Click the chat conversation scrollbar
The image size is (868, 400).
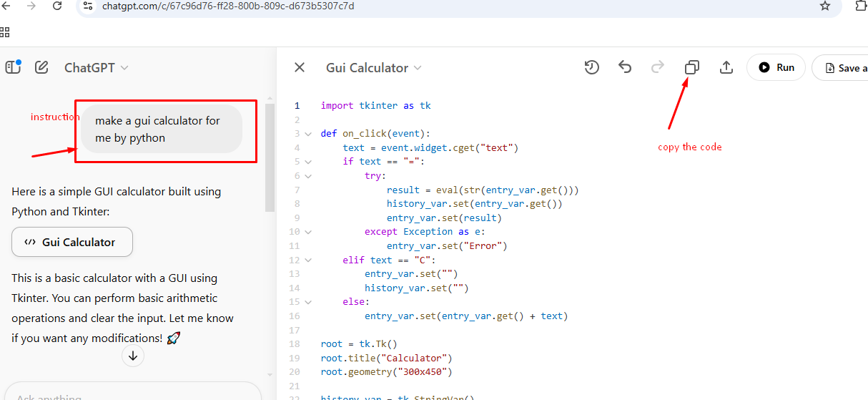coord(270,157)
